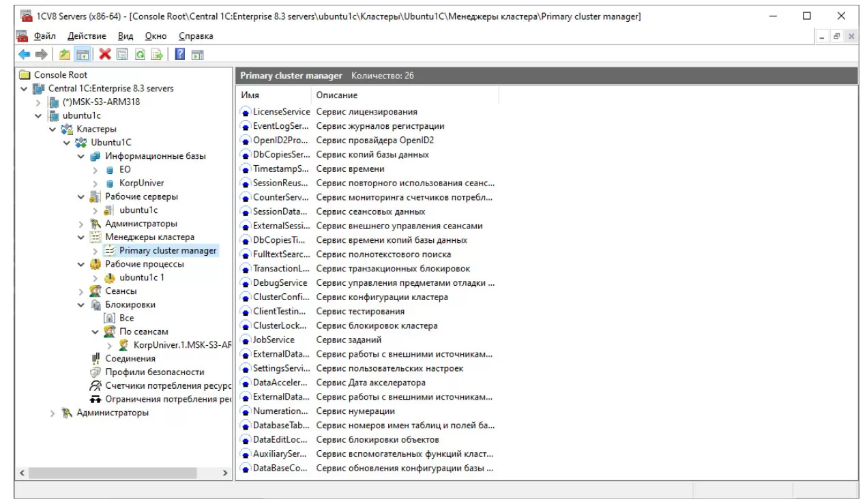The image size is (867, 504).
Task: Click the Ограничения потребления ресурсов icon
Action: click(95, 399)
